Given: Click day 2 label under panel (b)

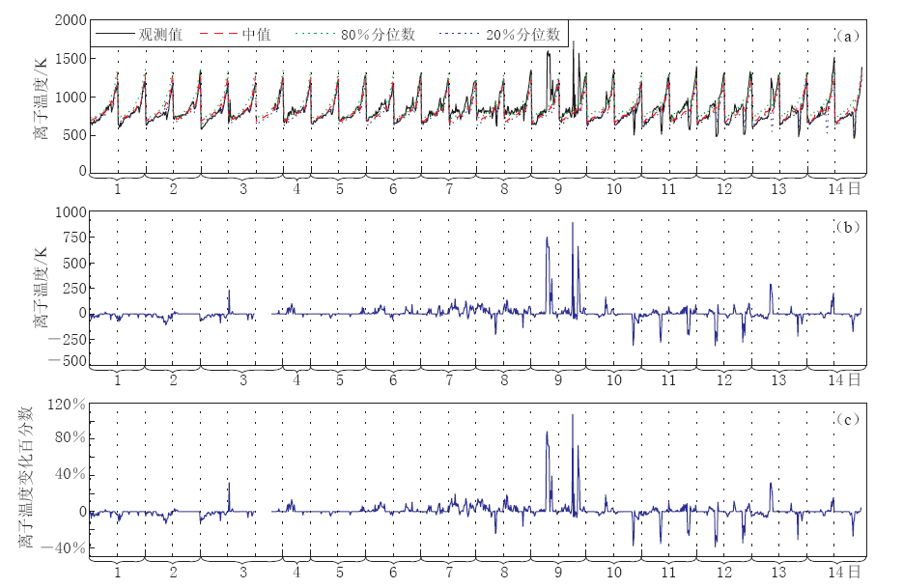Looking at the screenshot, I should 173,380.
